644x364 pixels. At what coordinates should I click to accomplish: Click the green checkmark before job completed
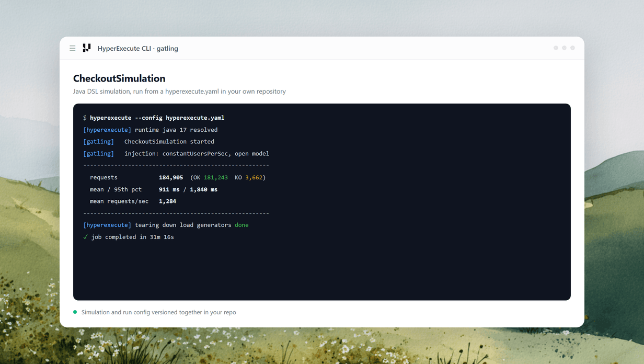[85, 237]
